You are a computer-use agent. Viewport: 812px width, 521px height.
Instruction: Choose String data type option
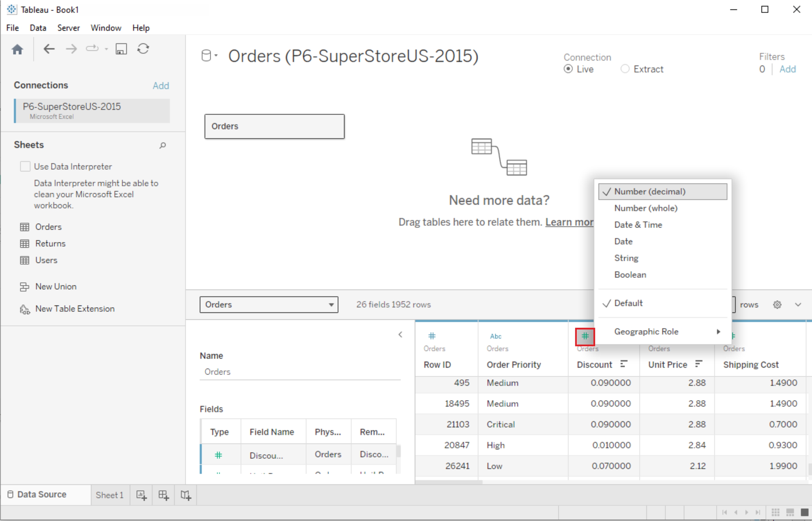(x=663, y=258)
